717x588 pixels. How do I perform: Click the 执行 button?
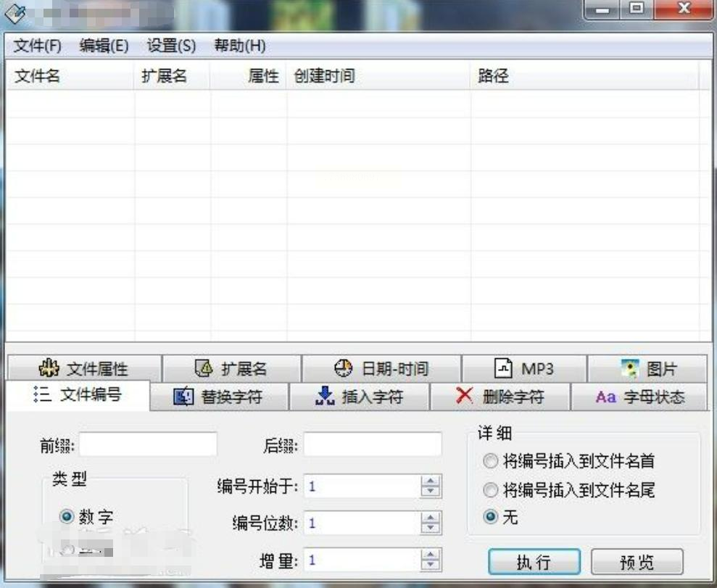coord(534,562)
